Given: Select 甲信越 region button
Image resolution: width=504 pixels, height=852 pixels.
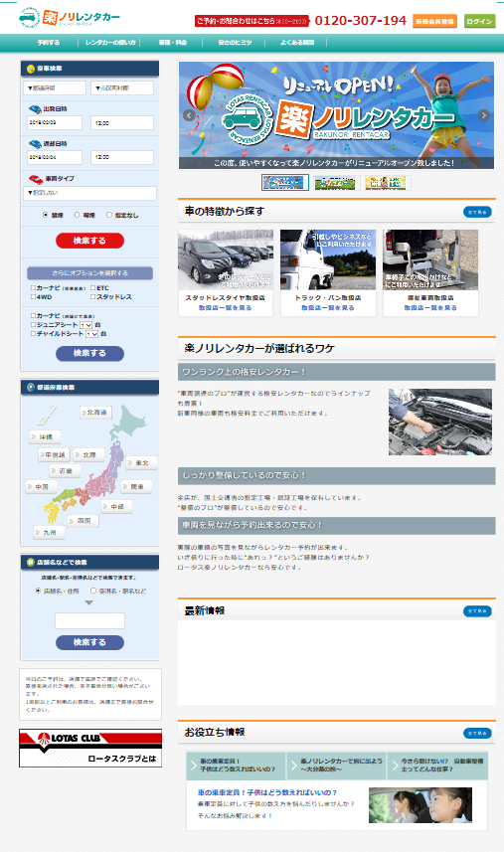Looking at the screenshot, I should click(x=55, y=454).
